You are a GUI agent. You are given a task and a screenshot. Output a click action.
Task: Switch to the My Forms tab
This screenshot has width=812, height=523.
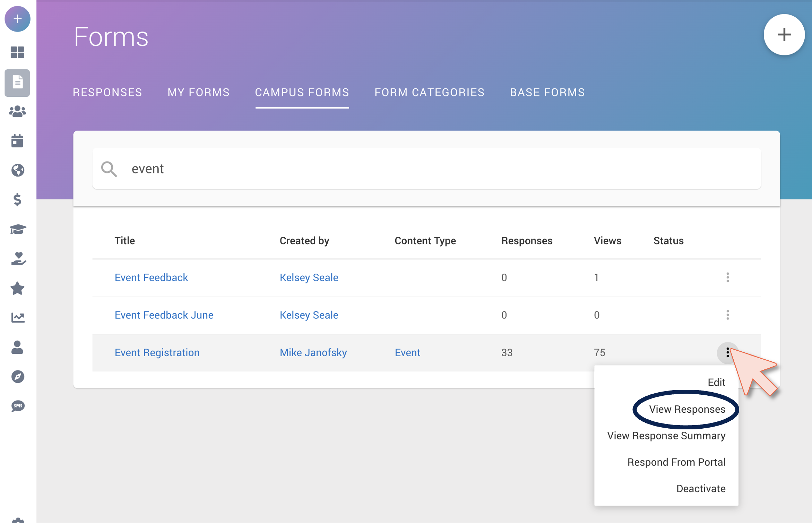pyautogui.click(x=199, y=92)
